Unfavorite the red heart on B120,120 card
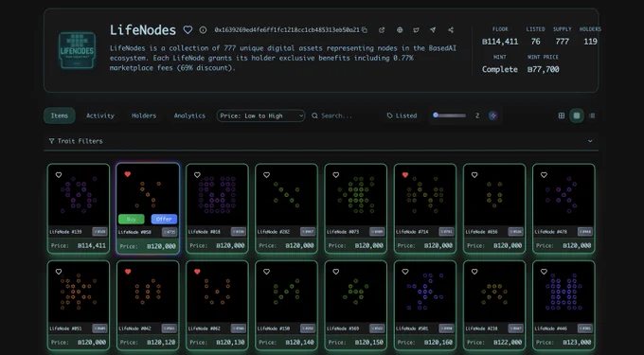The height and width of the screenshot is (355, 644). 128,272
